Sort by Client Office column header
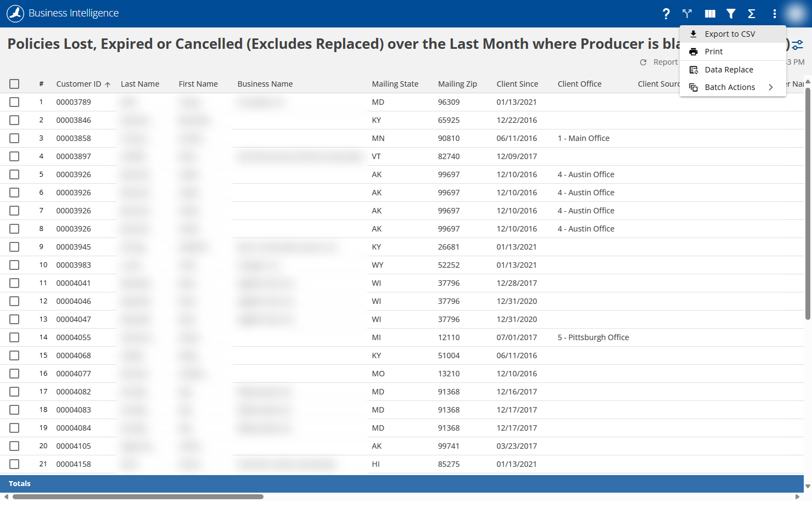 [580, 84]
